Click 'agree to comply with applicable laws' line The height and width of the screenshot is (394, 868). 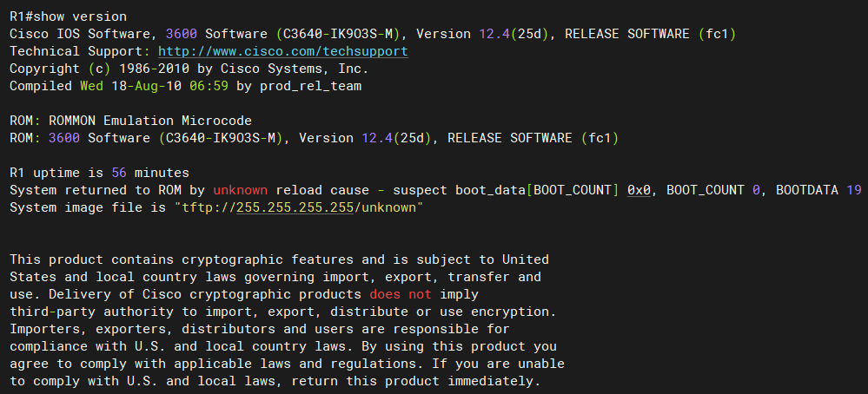coord(287,364)
